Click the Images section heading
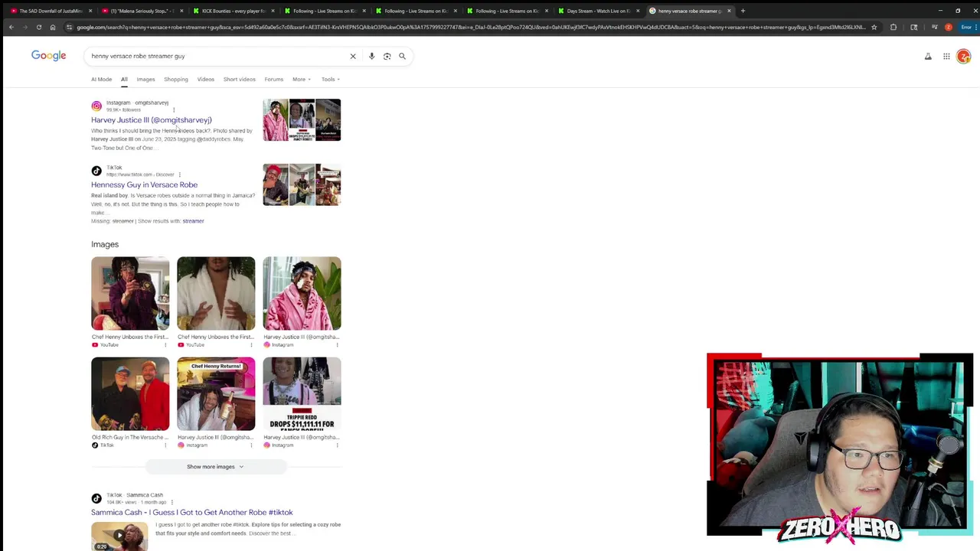980x551 pixels. [105, 244]
